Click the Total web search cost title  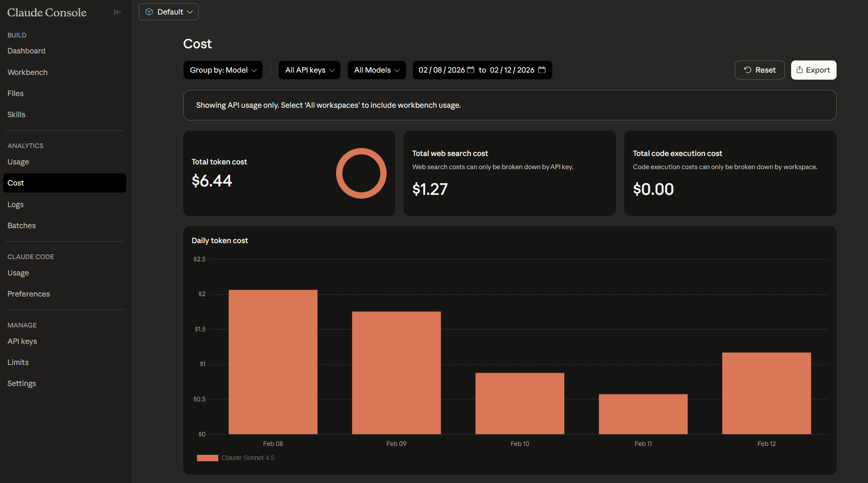(x=450, y=153)
